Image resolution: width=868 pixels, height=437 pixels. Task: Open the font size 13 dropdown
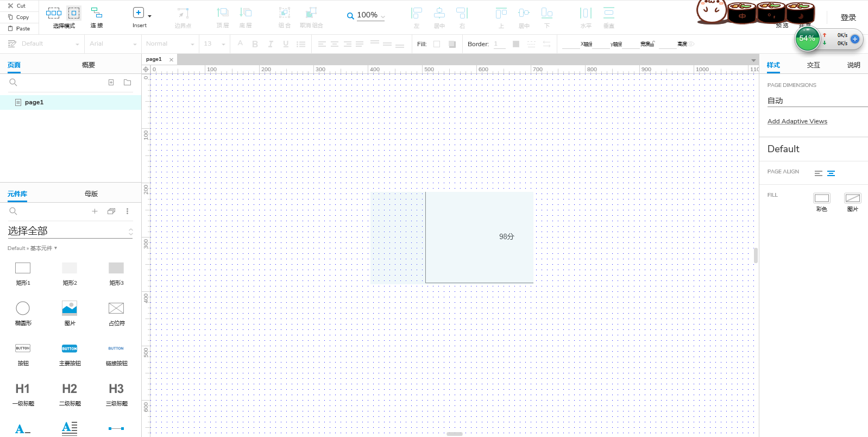tap(215, 43)
